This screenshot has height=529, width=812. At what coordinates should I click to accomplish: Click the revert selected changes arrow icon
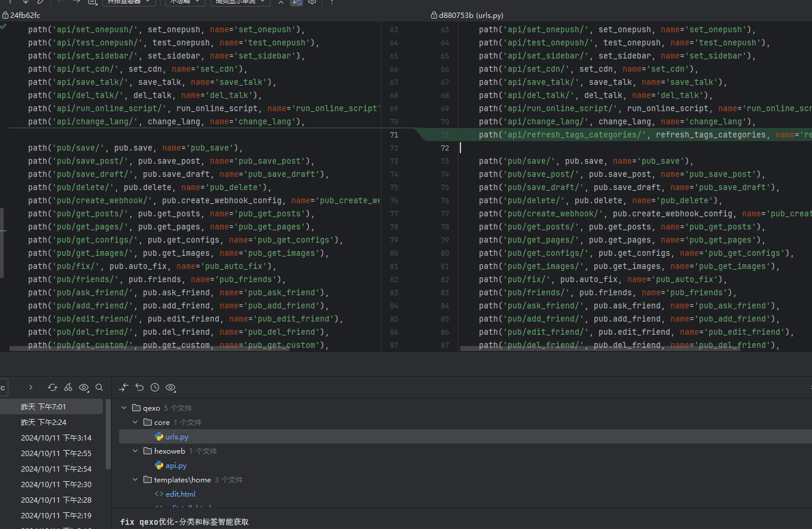tap(139, 387)
